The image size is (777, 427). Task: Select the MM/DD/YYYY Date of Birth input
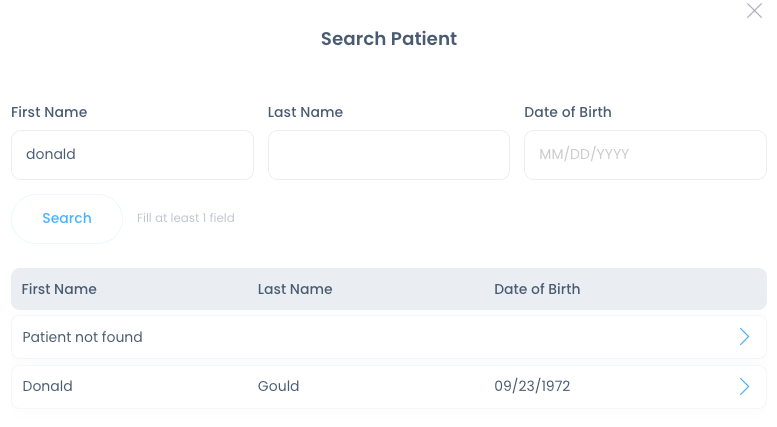point(645,155)
